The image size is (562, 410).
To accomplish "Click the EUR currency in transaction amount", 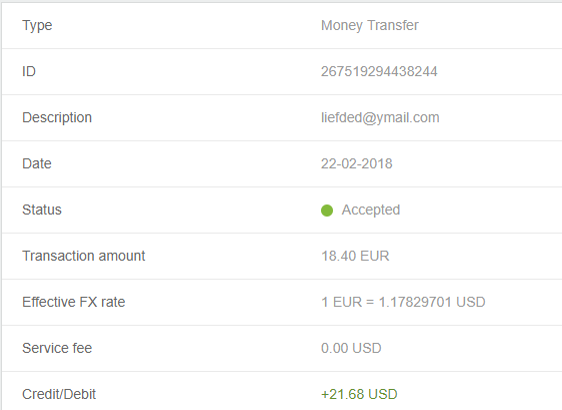I will (375, 256).
